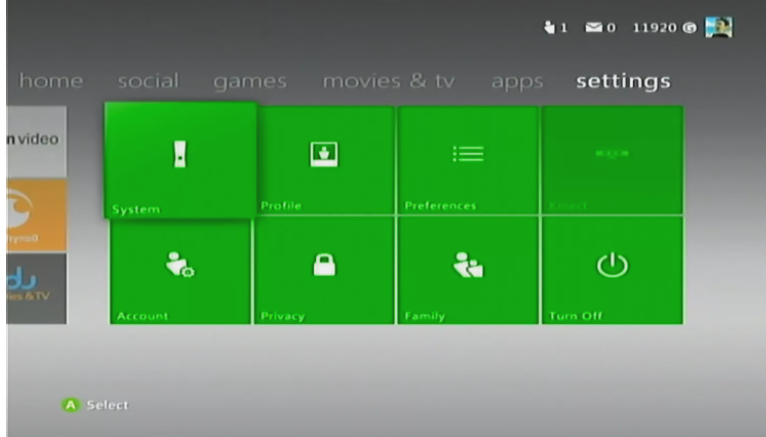Viewport: 766px width, 437px height.
Task: Open the Privacy lock tile
Action: (x=324, y=271)
